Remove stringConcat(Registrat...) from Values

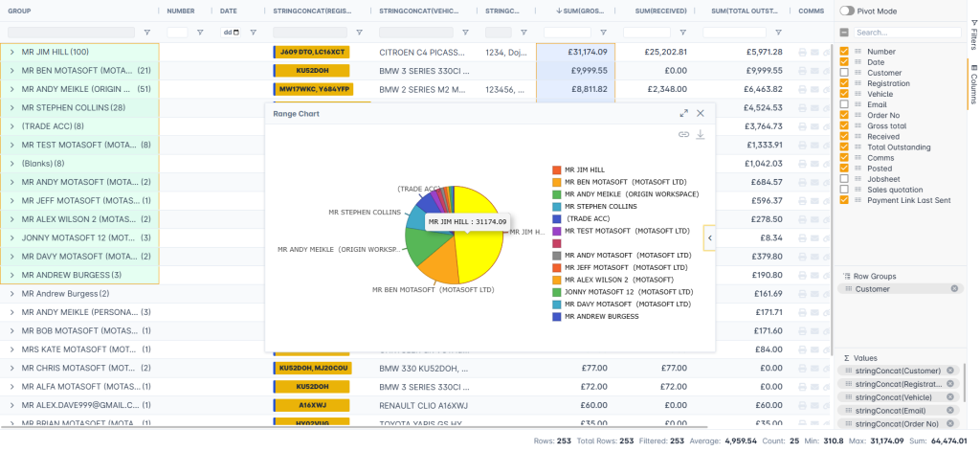[950, 383]
